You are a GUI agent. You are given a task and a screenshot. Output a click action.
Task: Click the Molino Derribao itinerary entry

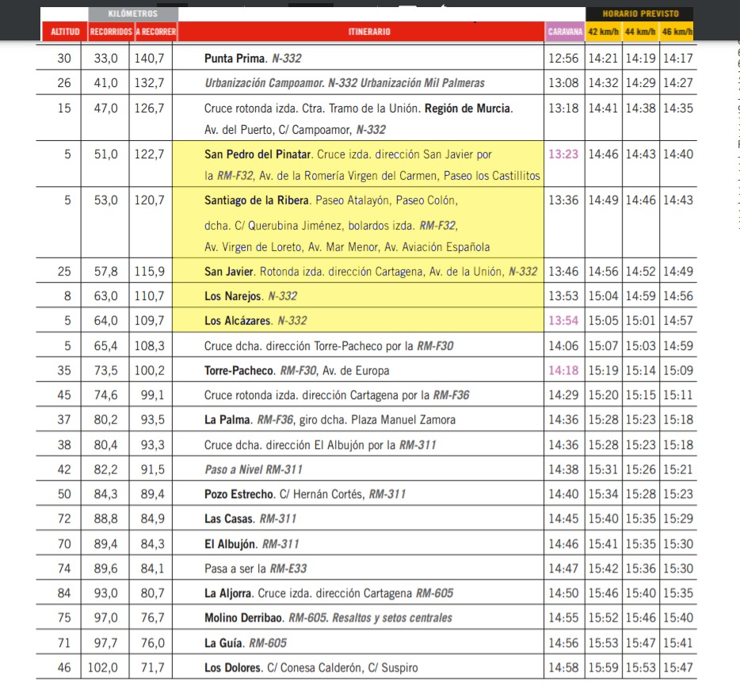[x=328, y=618]
